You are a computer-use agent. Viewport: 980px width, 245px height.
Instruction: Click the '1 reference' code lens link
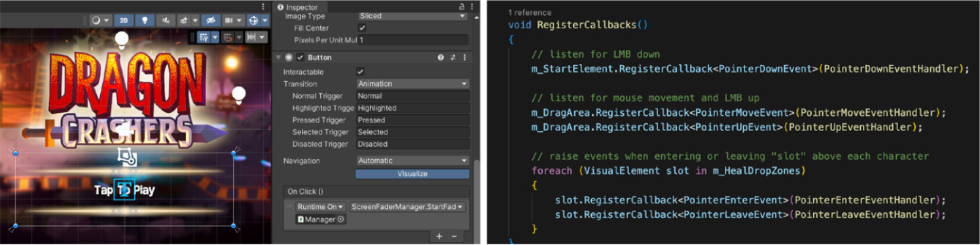coord(530,12)
